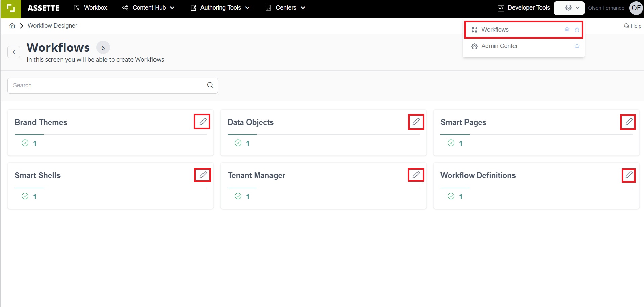The height and width of the screenshot is (307, 644).
Task: Expand the Centers dropdown
Action: click(285, 7)
